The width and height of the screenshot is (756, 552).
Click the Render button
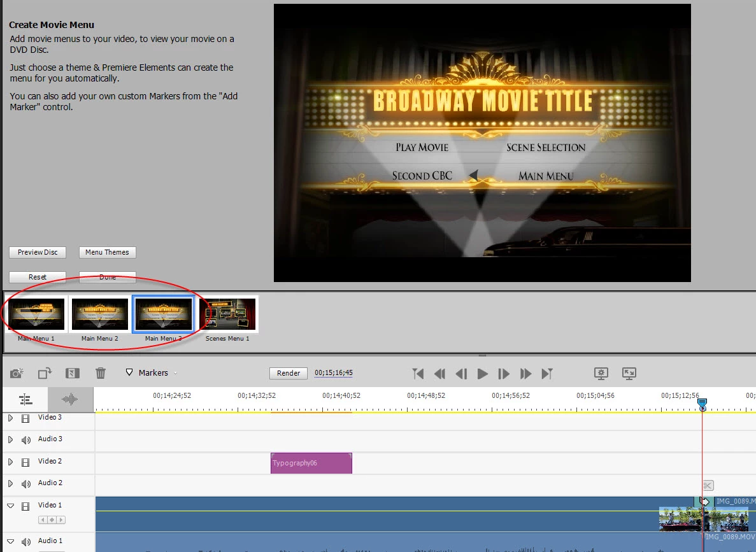tap(289, 372)
